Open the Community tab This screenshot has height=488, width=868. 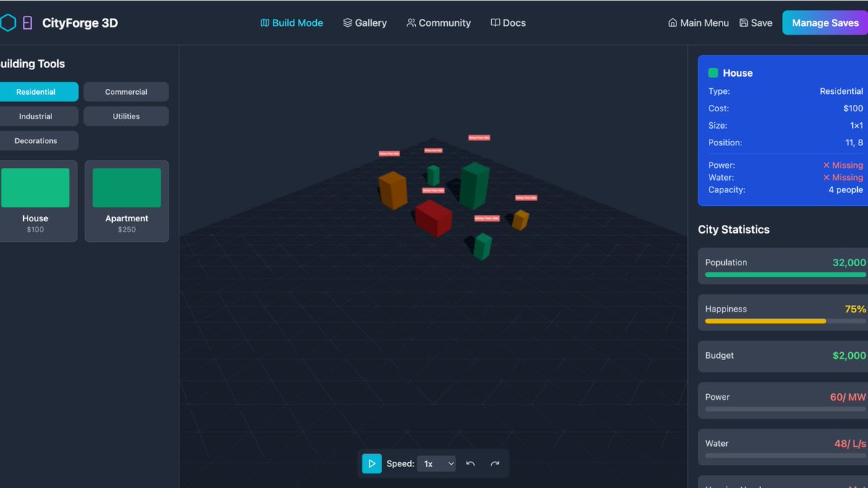coord(438,23)
